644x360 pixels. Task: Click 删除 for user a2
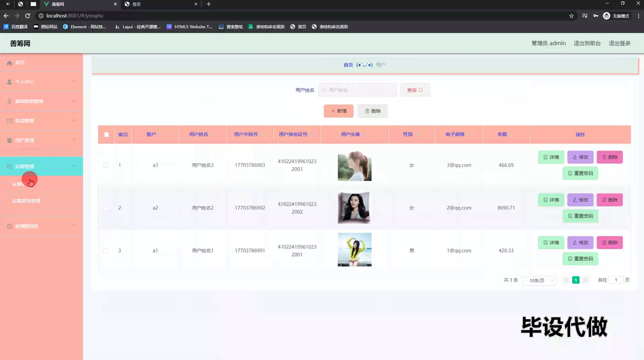[609, 200]
